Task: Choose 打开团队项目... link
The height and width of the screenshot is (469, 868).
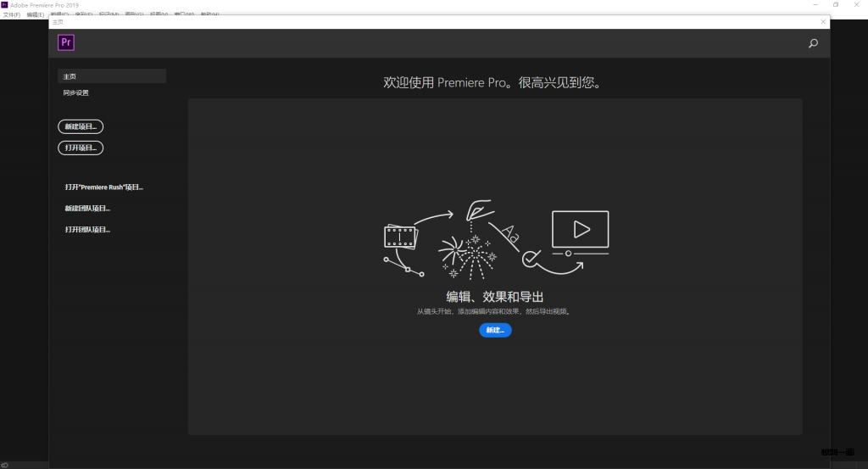Action: [88, 229]
